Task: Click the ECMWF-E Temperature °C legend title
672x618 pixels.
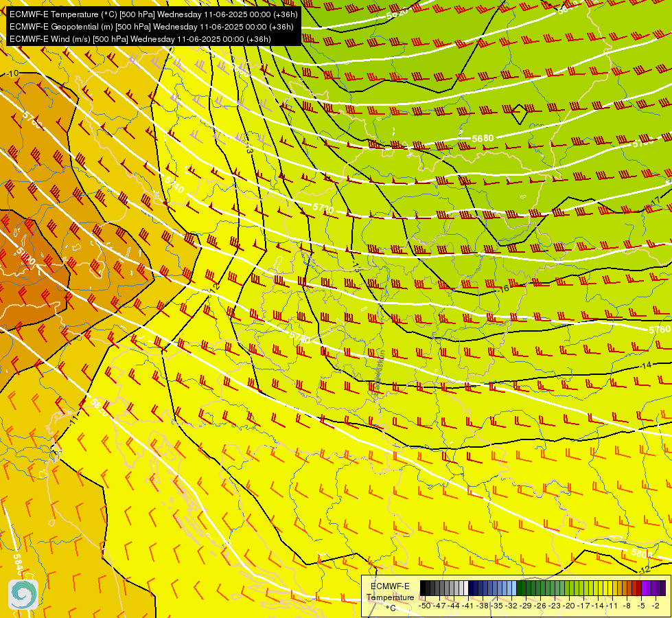Action: [x=390, y=597]
